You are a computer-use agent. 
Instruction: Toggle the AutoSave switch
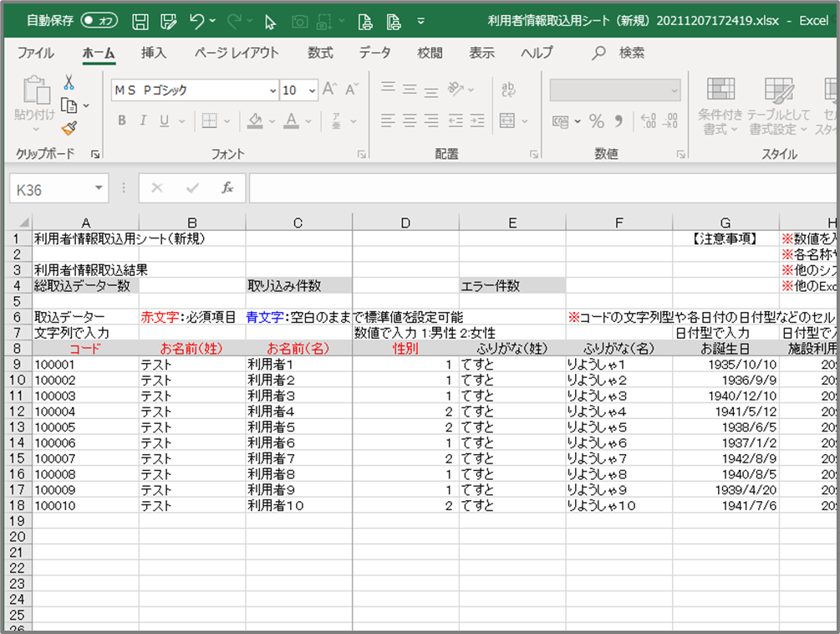click(99, 20)
